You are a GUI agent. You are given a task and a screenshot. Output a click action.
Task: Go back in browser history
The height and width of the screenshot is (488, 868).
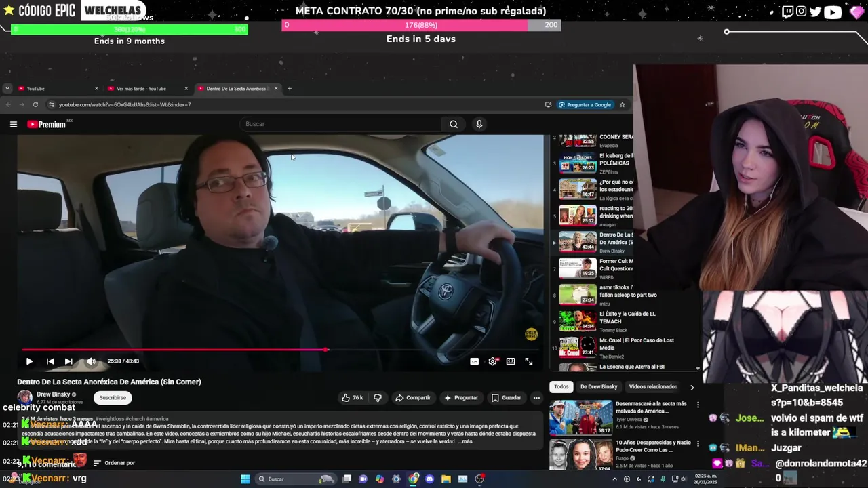click(x=8, y=104)
